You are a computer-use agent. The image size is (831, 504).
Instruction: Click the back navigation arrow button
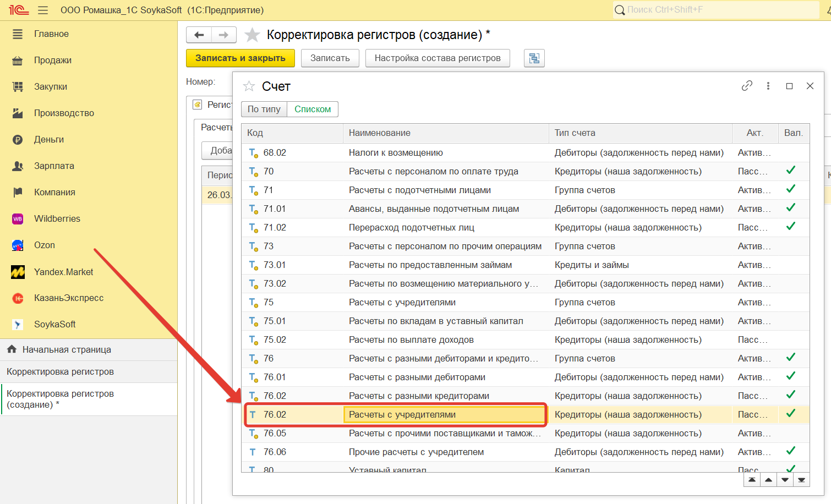click(x=199, y=35)
